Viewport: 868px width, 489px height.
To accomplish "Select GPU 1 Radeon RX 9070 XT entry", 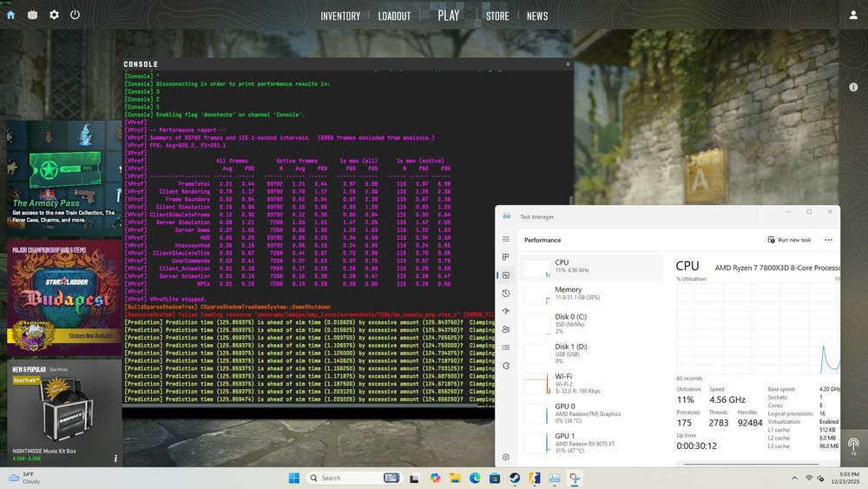I will coord(592,443).
